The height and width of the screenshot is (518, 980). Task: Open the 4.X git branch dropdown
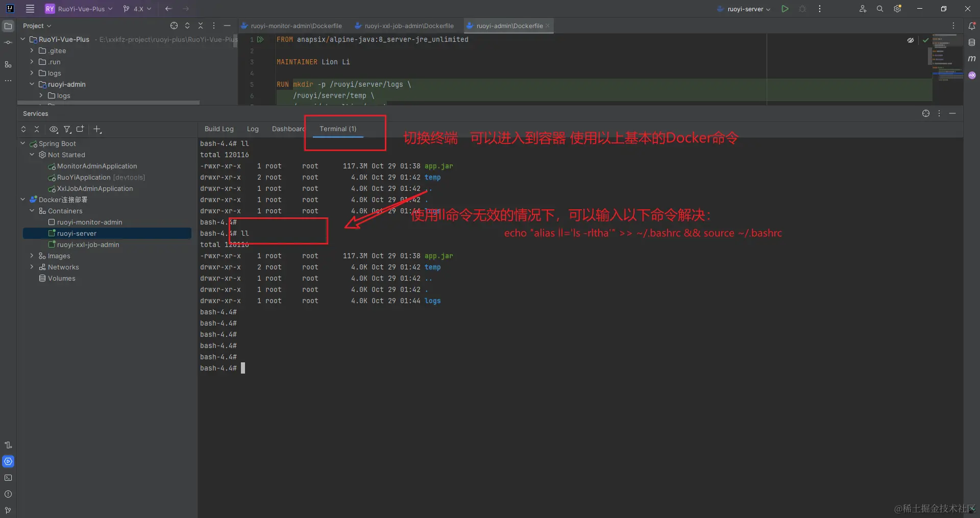point(137,9)
